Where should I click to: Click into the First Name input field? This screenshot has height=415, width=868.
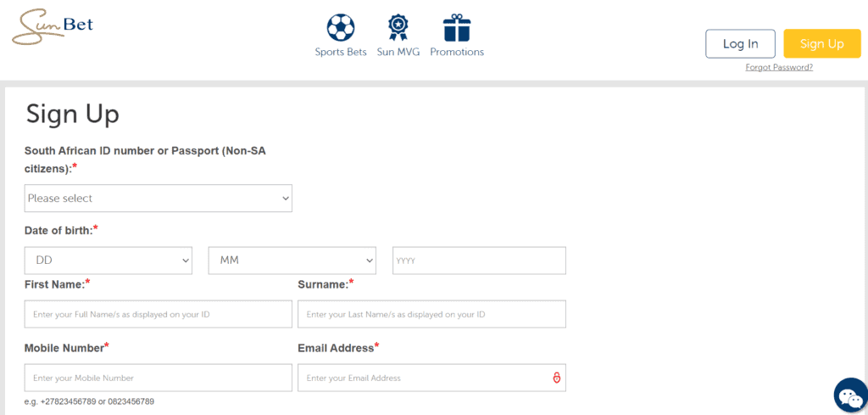(x=159, y=314)
